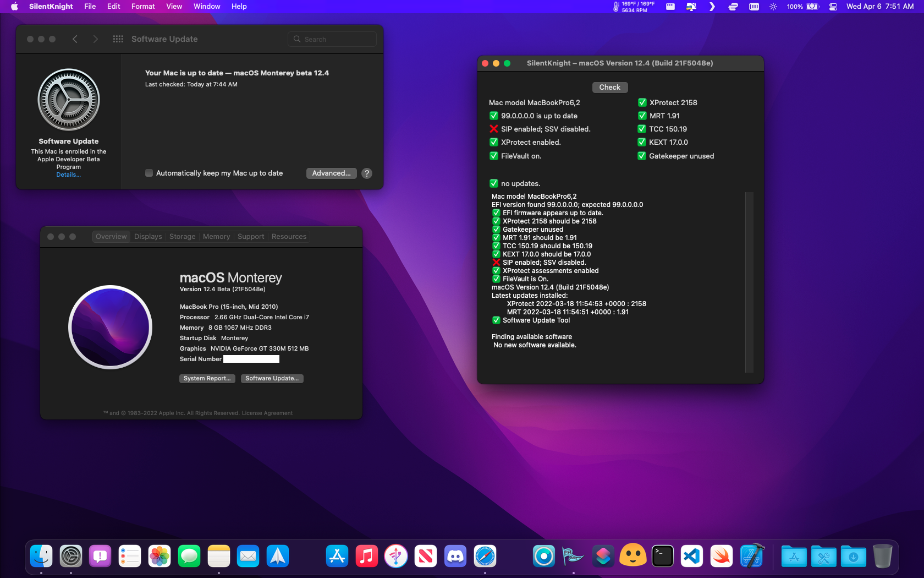Image resolution: width=924 pixels, height=578 pixels.
Task: Launch Discord from the Dock
Action: (455, 556)
